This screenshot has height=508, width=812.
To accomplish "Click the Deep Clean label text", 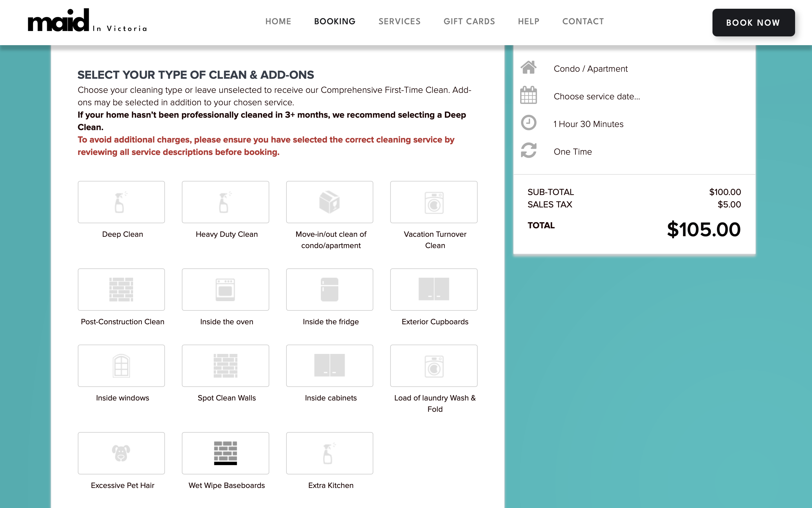I will coord(122,234).
